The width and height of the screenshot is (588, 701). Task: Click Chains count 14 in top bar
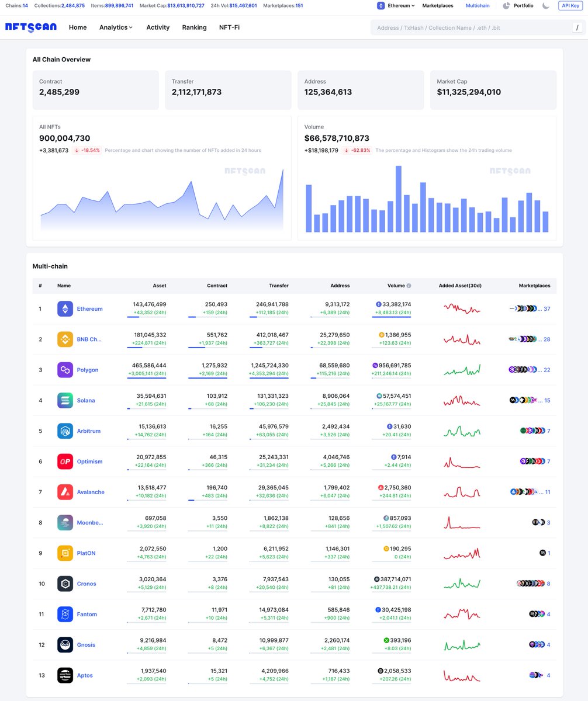pyautogui.click(x=25, y=6)
